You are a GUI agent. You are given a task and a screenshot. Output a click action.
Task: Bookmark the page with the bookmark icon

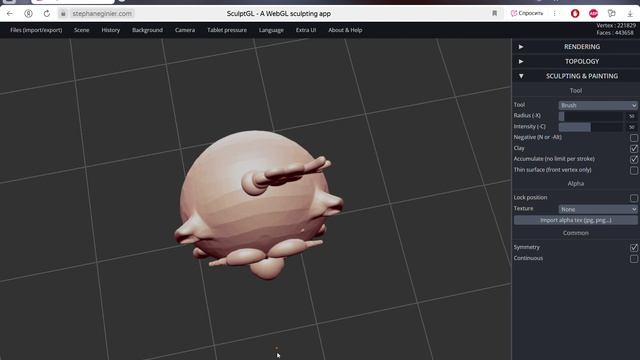pos(494,13)
